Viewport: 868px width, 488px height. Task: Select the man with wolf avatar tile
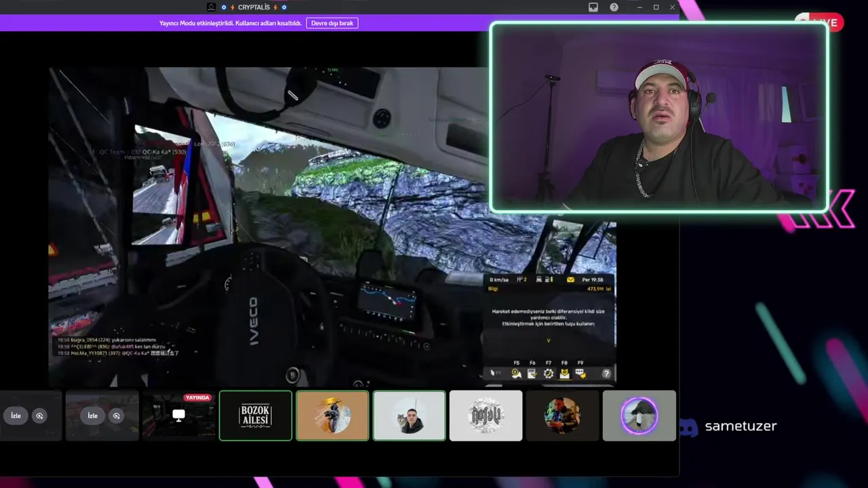(410, 415)
